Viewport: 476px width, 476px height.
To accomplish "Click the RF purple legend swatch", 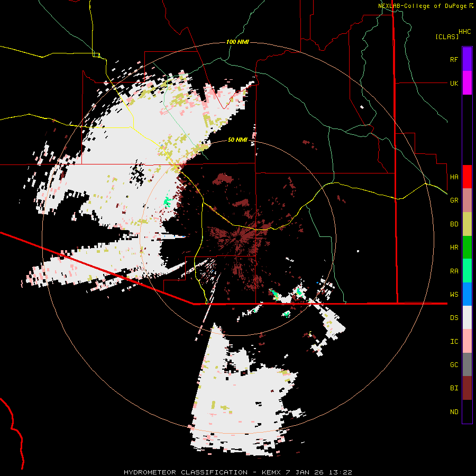I will (x=467, y=59).
